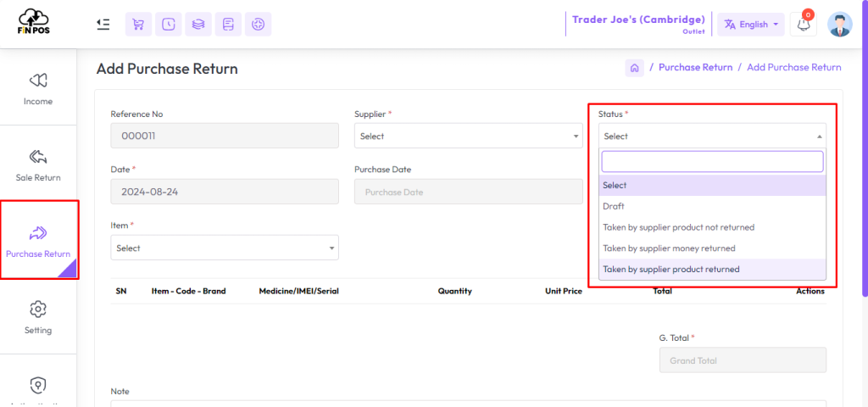The height and width of the screenshot is (407, 868).
Task: Click the SN column header
Action: (x=121, y=291)
